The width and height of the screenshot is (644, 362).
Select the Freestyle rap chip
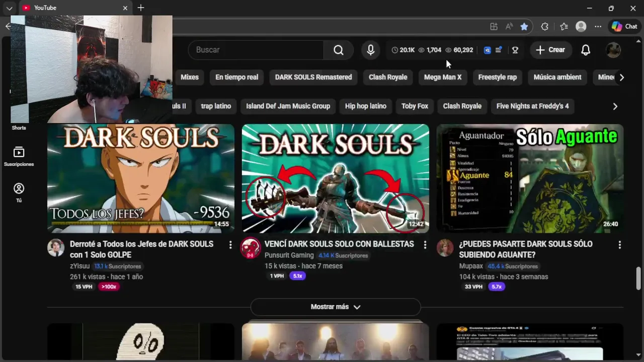[498, 77]
